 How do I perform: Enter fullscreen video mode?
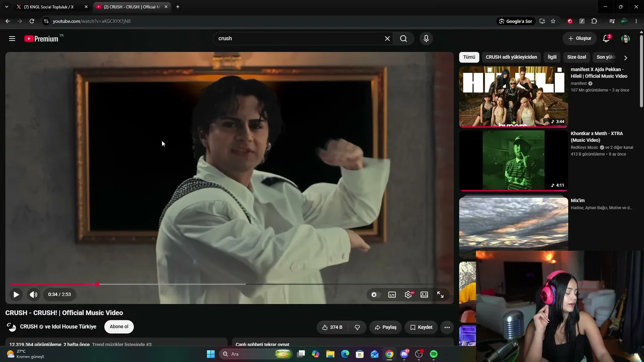click(440, 295)
